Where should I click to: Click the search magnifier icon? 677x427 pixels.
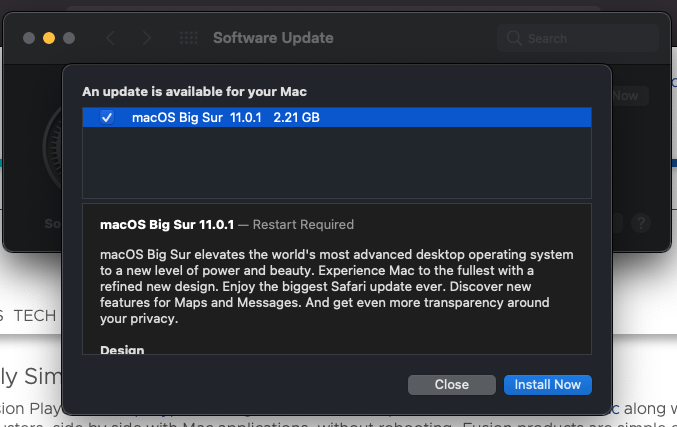point(514,38)
